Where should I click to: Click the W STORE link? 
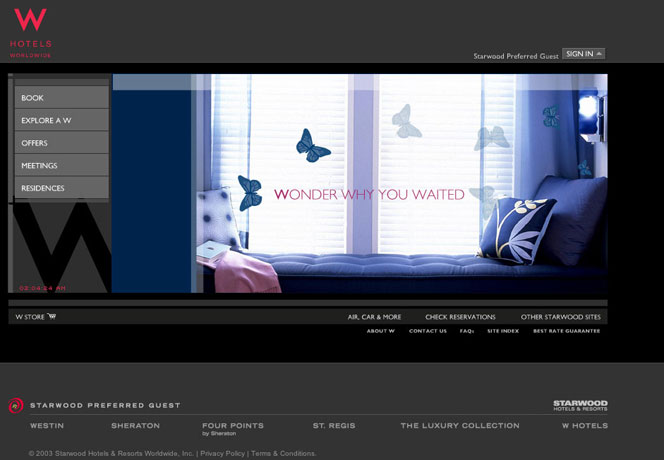(x=30, y=317)
